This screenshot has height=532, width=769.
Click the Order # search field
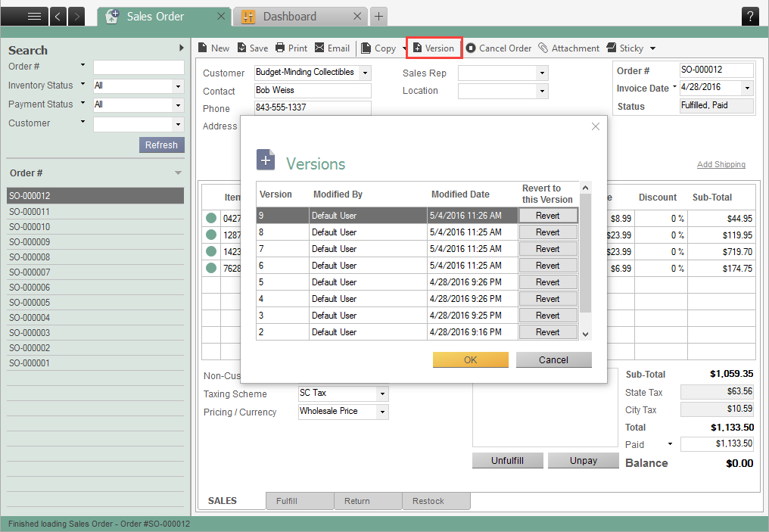(x=139, y=67)
